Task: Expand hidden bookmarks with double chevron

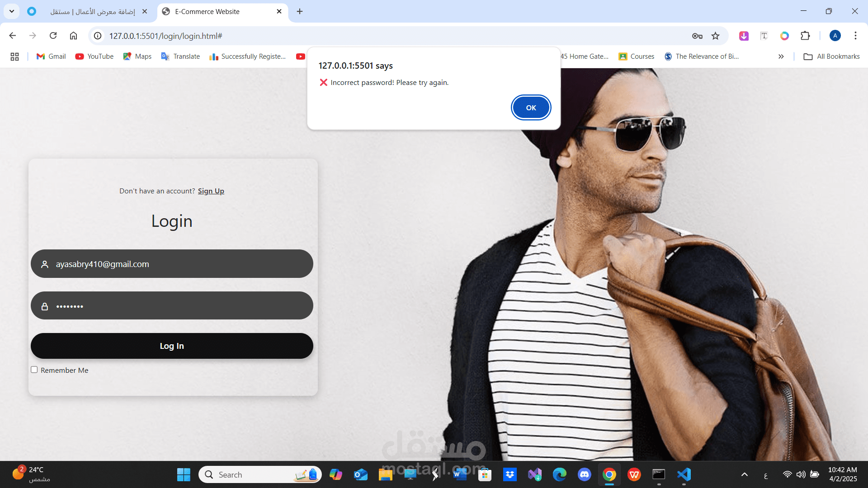Action: coord(781,56)
